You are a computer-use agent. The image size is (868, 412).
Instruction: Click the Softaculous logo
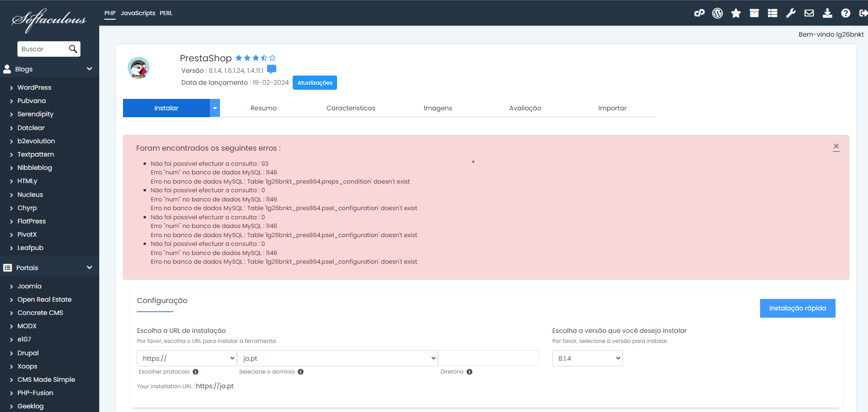click(49, 20)
